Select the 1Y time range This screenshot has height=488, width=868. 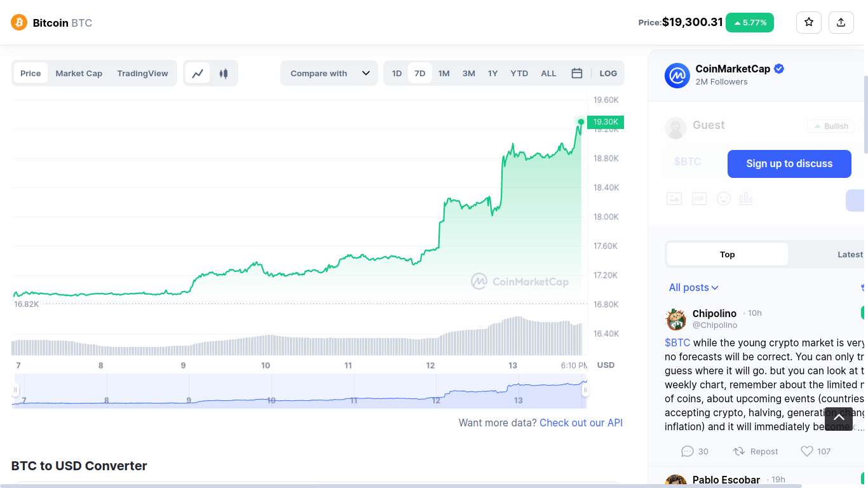coord(493,73)
